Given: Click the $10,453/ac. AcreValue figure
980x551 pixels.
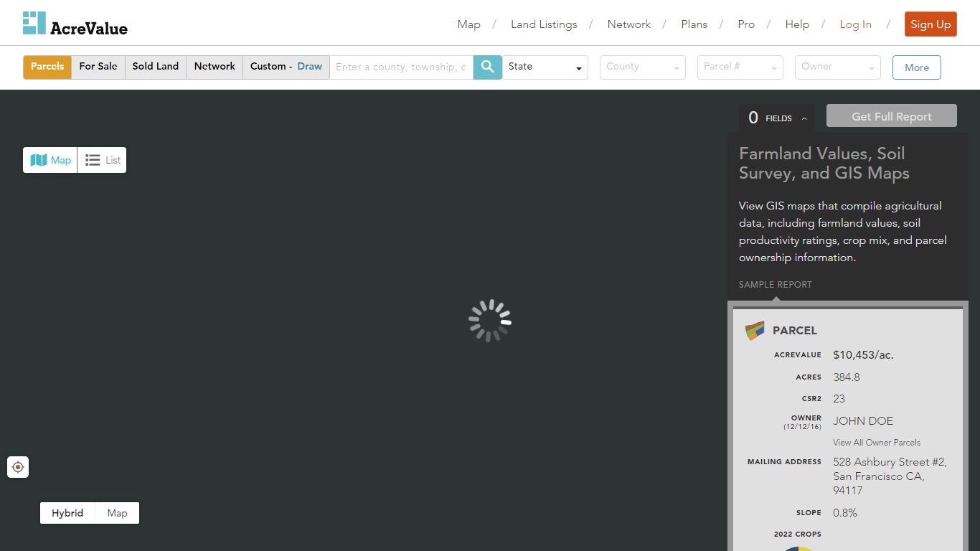Looking at the screenshot, I should [x=863, y=355].
